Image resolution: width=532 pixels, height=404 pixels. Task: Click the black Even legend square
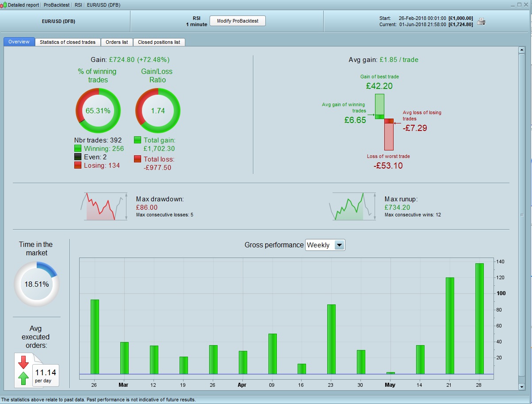pos(78,157)
